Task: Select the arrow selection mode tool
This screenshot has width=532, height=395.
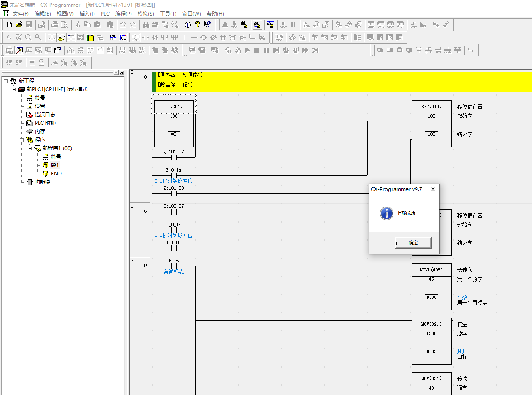Action: pyautogui.click(x=135, y=38)
